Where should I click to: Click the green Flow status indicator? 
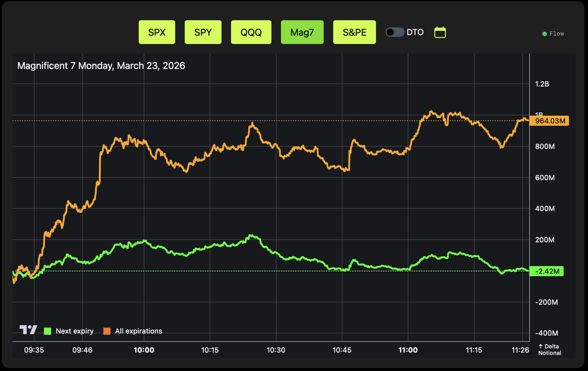544,34
